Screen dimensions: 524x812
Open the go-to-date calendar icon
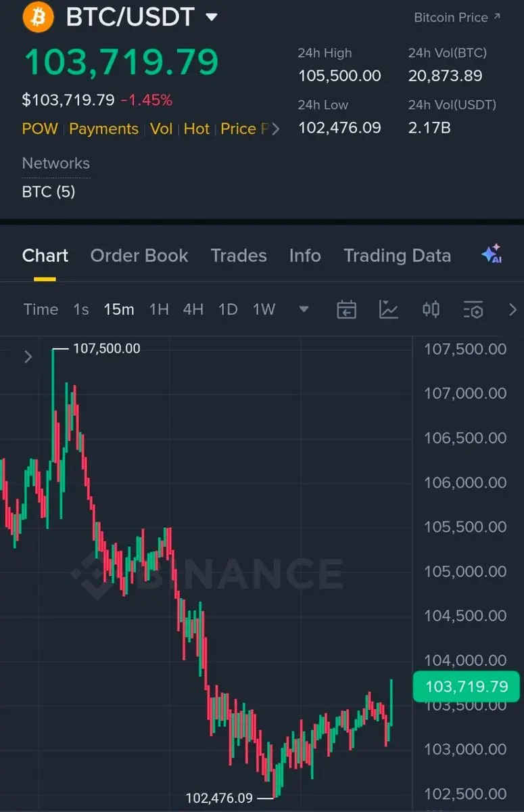pyautogui.click(x=346, y=310)
